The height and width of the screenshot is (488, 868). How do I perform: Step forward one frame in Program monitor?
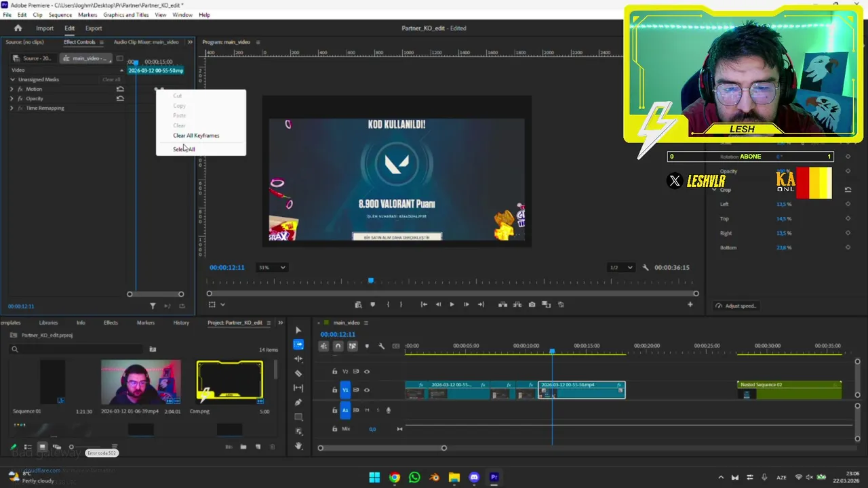(466, 304)
